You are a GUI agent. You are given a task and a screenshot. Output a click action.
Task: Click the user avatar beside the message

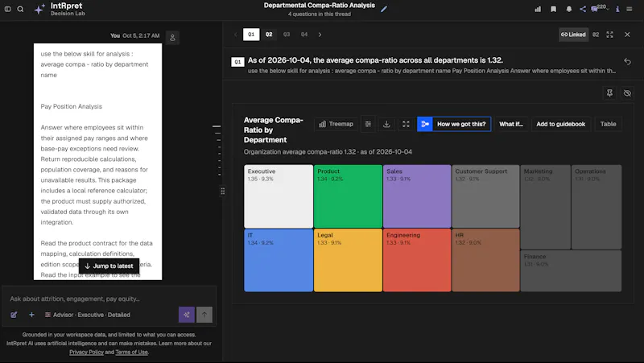click(172, 37)
